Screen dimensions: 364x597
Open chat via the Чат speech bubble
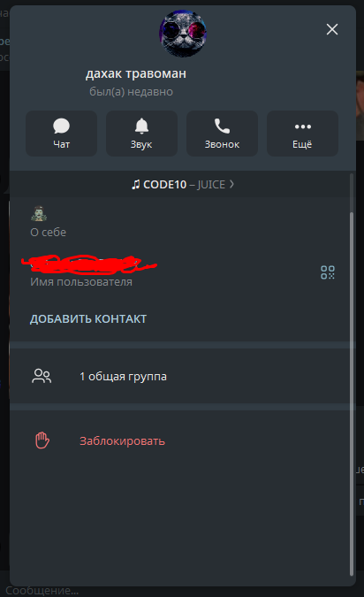[x=61, y=134]
